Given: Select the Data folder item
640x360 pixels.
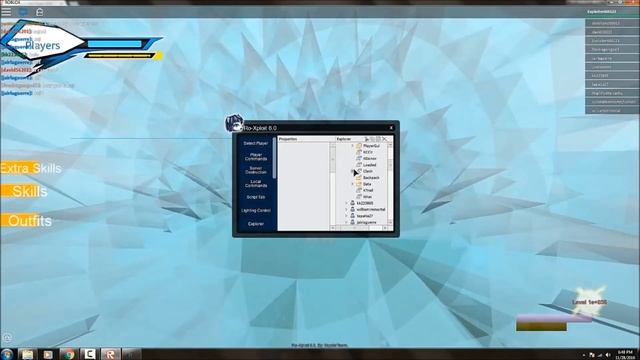Looking at the screenshot, I should [x=367, y=184].
